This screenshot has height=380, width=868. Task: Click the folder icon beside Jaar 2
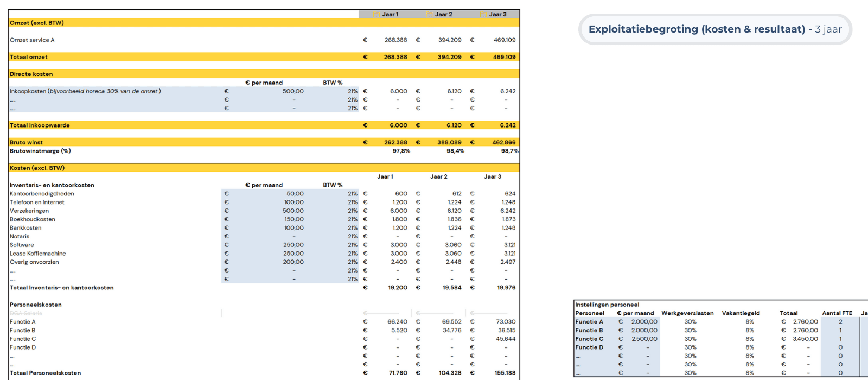coord(429,15)
